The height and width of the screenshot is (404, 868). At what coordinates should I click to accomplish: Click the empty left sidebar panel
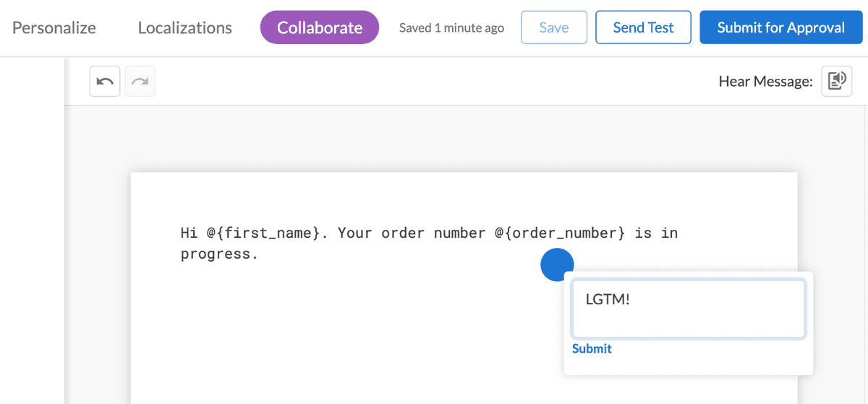tap(32, 231)
